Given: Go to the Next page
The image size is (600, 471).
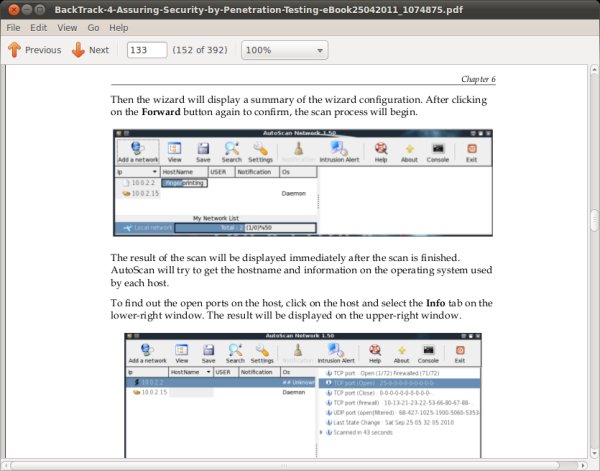Looking at the screenshot, I should [x=90, y=50].
